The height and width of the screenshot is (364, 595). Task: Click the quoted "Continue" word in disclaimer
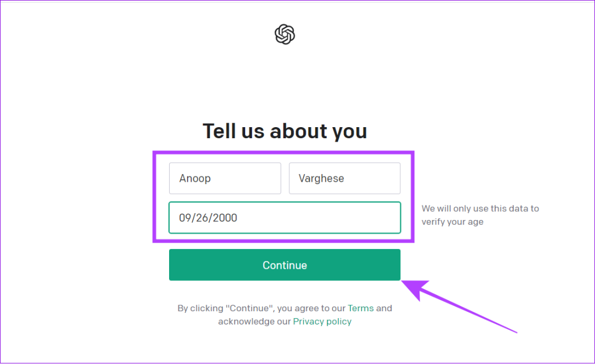pyautogui.click(x=250, y=308)
